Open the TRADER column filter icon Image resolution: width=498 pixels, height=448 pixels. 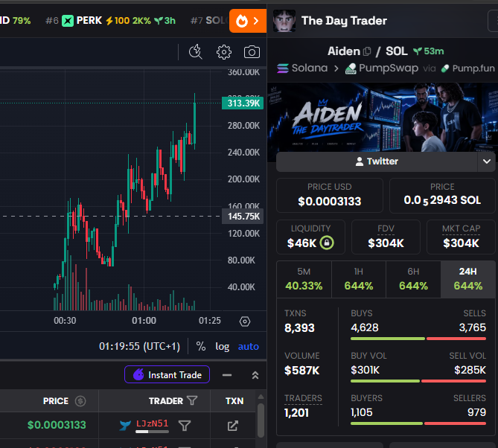coord(192,400)
